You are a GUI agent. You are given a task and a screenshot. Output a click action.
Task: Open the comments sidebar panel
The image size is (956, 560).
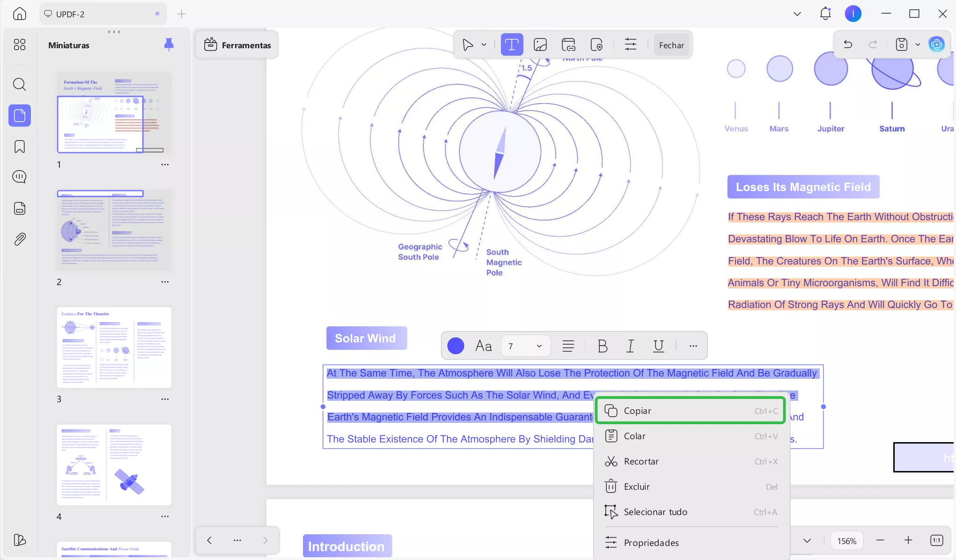coord(19,177)
